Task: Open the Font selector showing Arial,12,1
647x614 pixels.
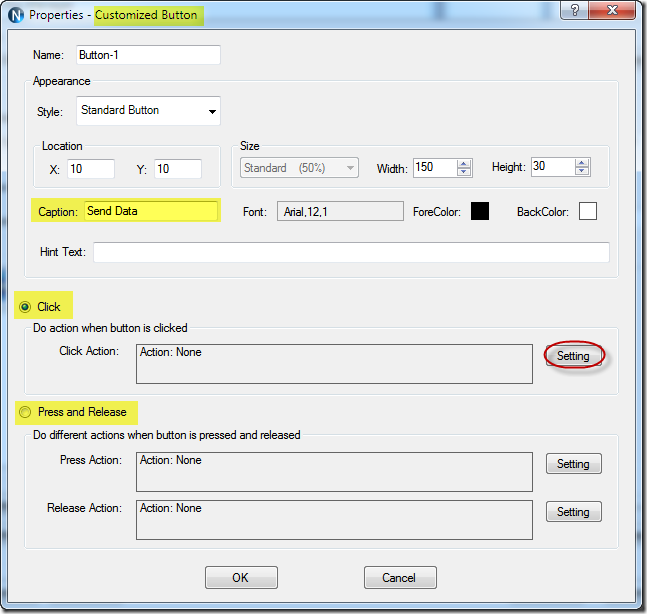Action: [x=340, y=211]
